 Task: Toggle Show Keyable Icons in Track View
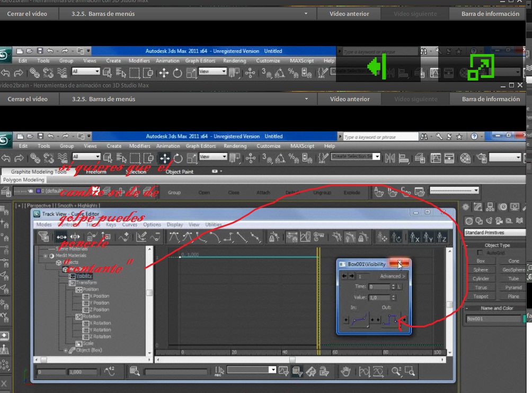[318, 237]
